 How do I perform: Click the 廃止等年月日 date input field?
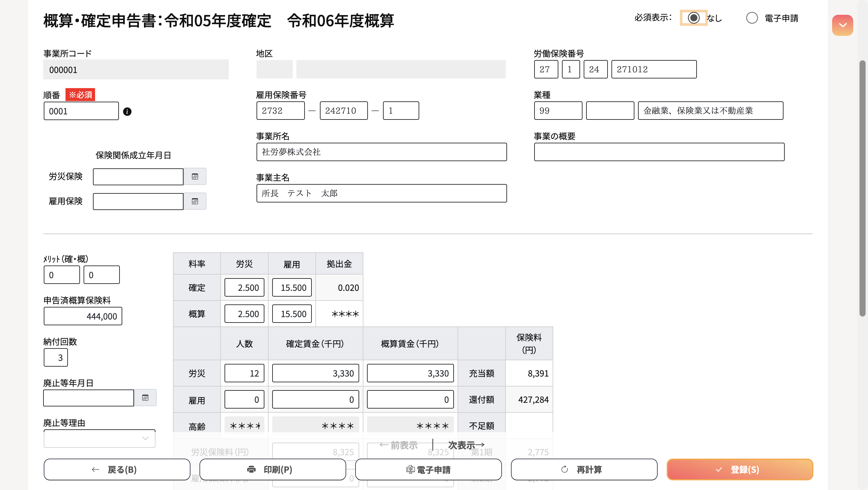pos(89,398)
